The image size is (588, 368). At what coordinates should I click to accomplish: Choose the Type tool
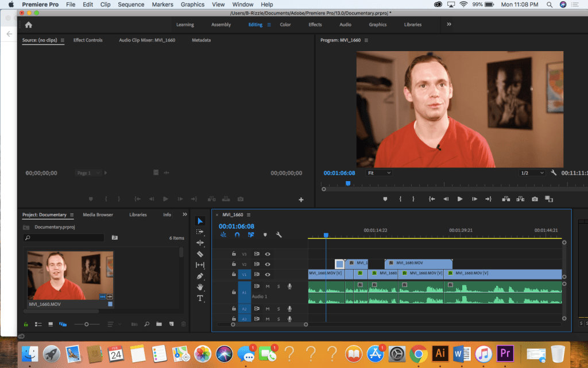[x=200, y=298]
